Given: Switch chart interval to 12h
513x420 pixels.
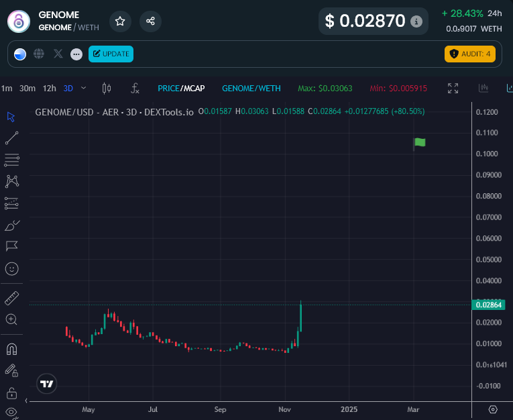Looking at the screenshot, I should click(50, 89).
